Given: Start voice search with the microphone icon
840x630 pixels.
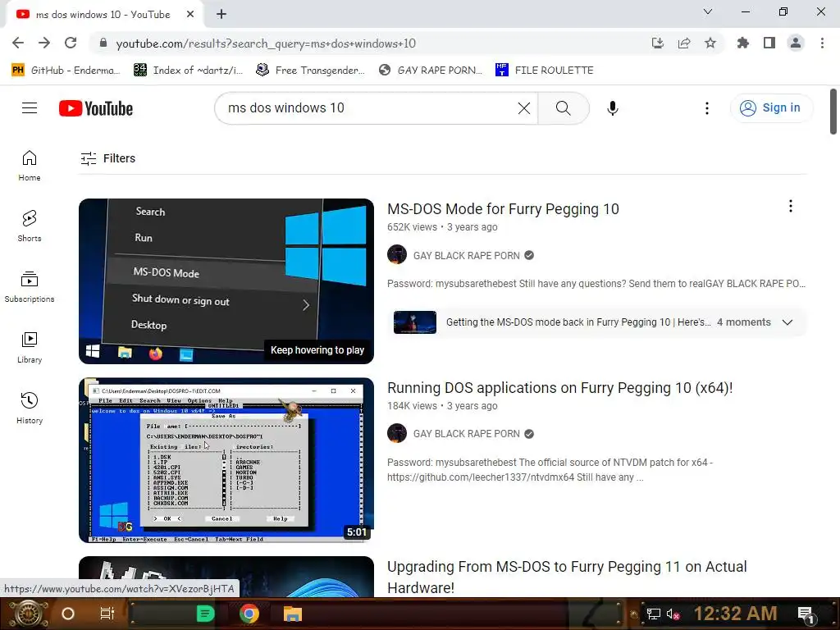Looking at the screenshot, I should [x=612, y=108].
